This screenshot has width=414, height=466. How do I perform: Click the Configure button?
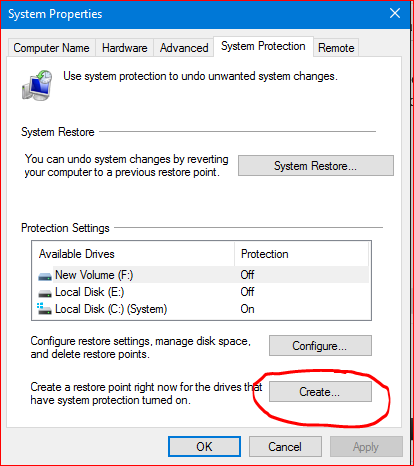[x=320, y=346]
